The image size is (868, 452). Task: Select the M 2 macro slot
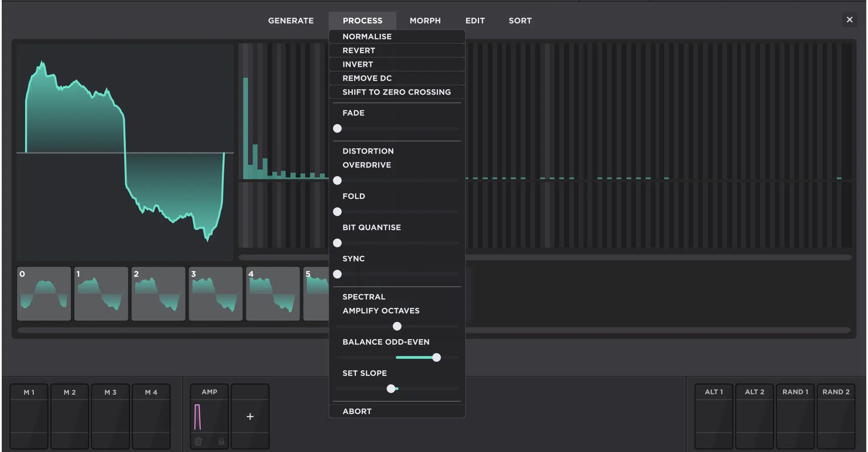(69, 416)
